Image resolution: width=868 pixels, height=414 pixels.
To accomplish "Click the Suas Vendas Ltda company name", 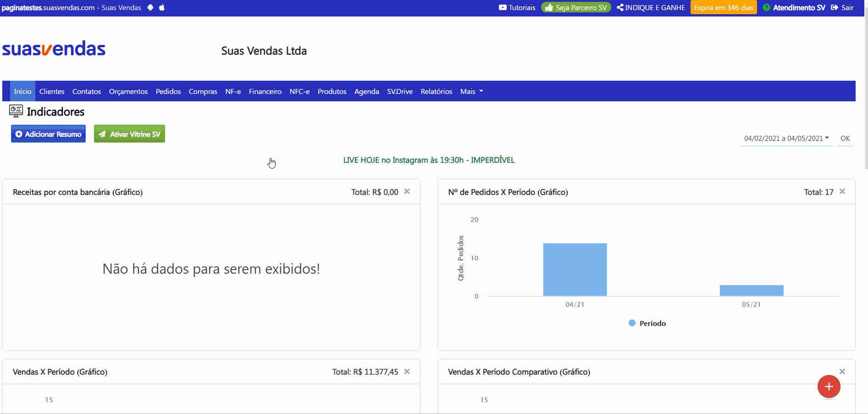I will pyautogui.click(x=264, y=51).
